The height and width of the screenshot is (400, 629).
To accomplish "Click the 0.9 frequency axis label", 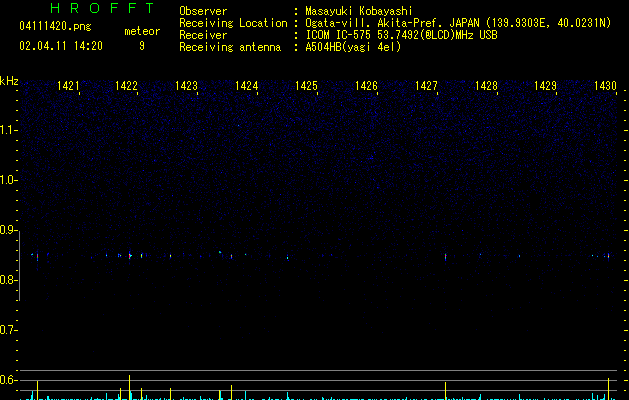I will [8, 230].
